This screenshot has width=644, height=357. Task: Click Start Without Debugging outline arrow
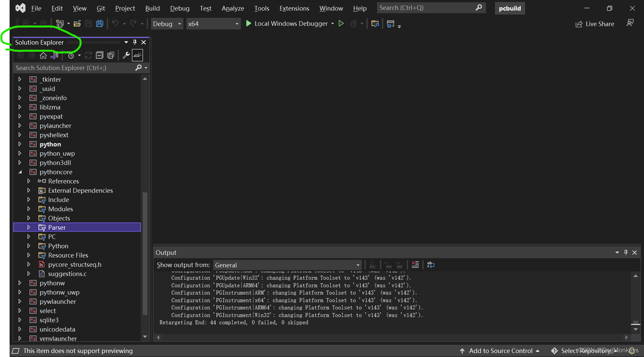(x=341, y=23)
